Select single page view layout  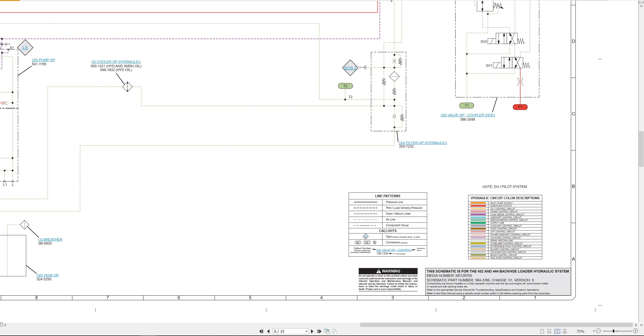pyautogui.click(x=542, y=331)
